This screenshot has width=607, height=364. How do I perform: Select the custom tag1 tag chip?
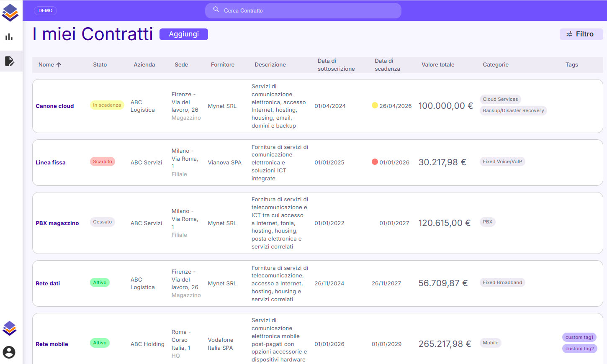click(579, 337)
